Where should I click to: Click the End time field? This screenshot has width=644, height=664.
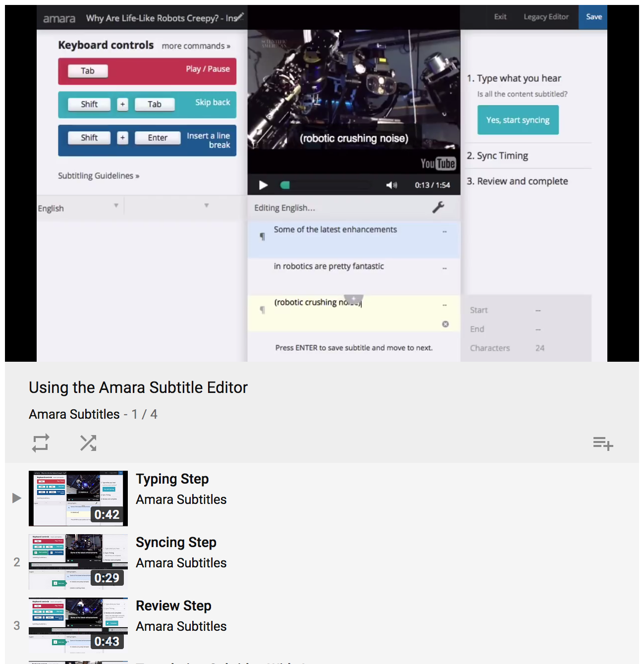point(538,329)
